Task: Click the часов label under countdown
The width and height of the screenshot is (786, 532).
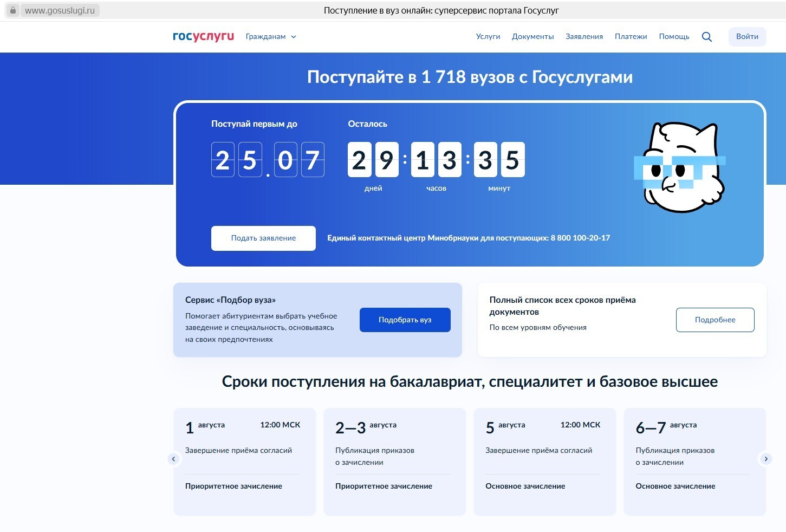Action: [436, 189]
